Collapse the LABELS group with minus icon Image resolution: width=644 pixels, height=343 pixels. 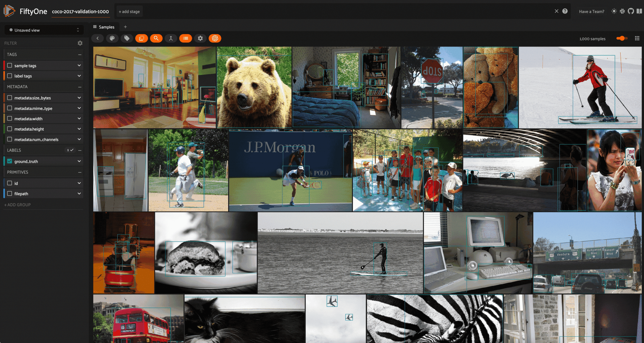(x=80, y=150)
